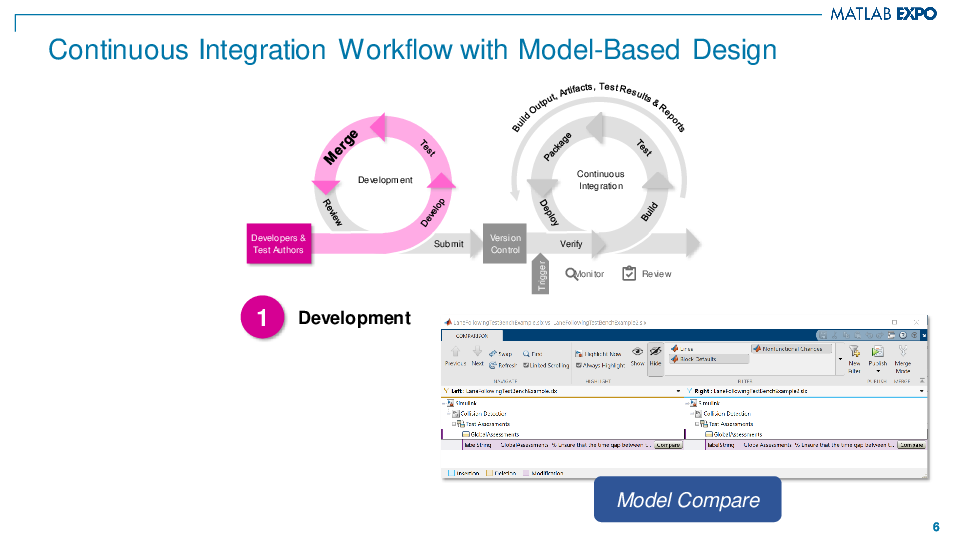Click Compare button in right pane
The height and width of the screenshot is (540, 960).
tap(911, 445)
